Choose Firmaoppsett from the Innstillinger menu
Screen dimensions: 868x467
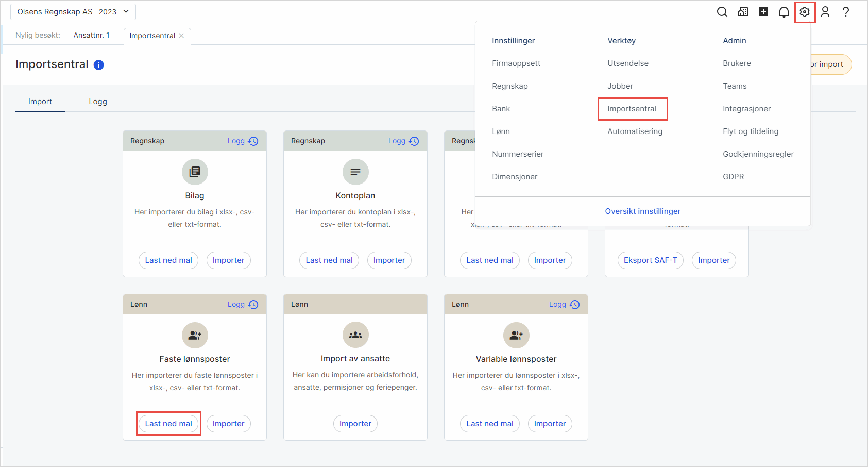[516, 63]
